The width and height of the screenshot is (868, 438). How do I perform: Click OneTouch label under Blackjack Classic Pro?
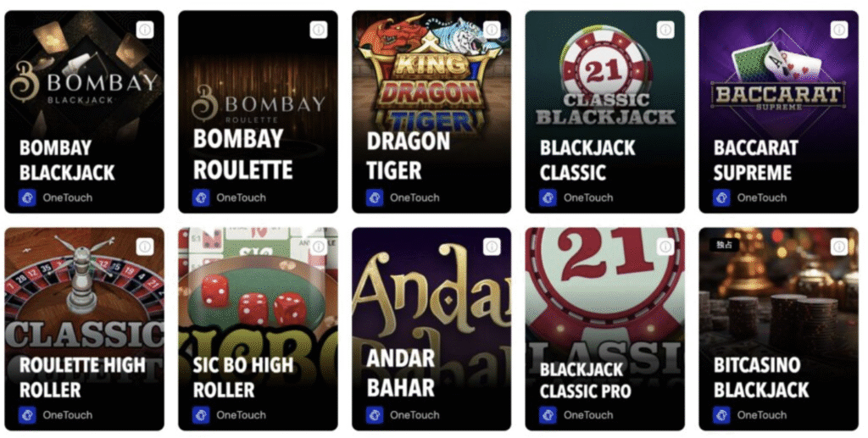pyautogui.click(x=588, y=415)
